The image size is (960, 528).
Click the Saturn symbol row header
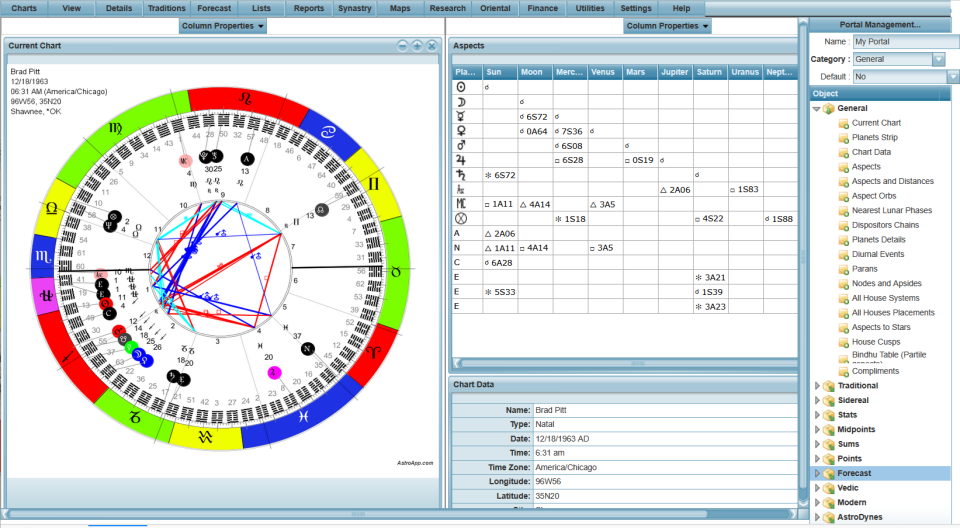461,175
